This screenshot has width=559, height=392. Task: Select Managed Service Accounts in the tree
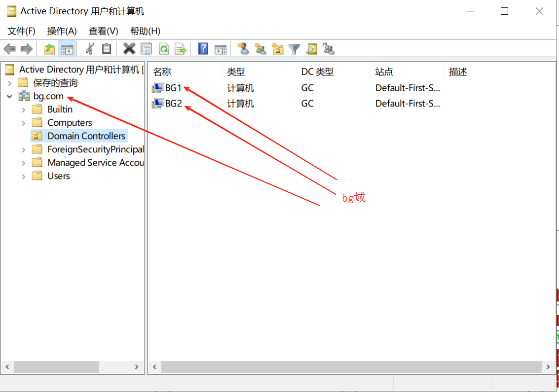[96, 163]
